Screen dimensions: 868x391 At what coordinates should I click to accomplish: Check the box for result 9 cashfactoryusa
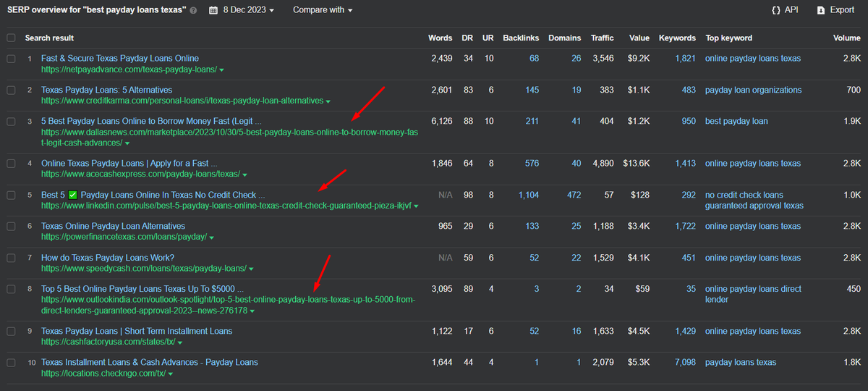11,332
